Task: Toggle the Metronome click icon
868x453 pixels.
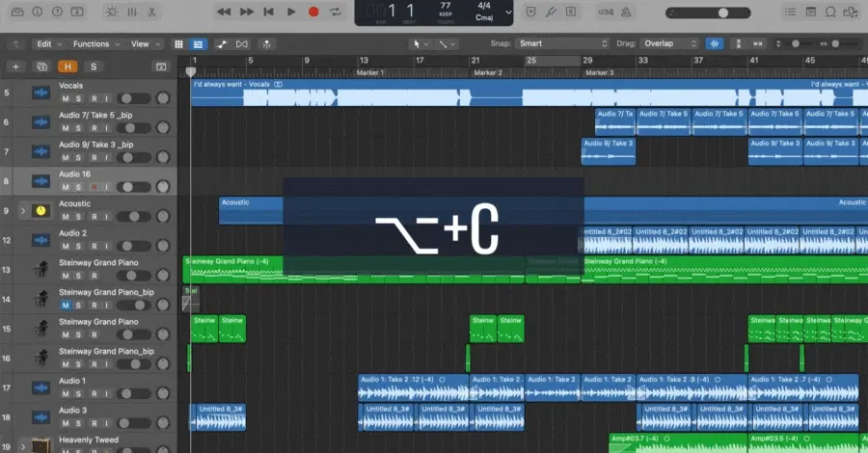Action: pyautogui.click(x=626, y=12)
